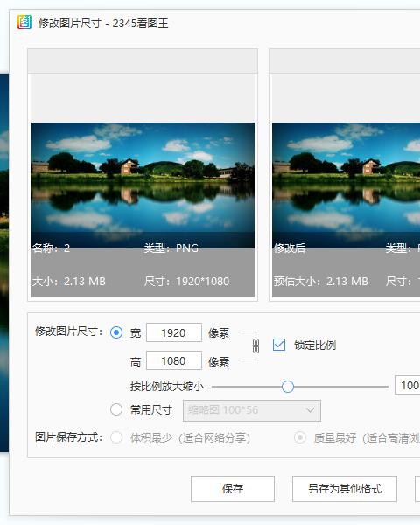Image resolution: width=420 pixels, height=525 pixels.
Task: Click the 修改图片尺寸 label
Action: pyautogui.click(x=68, y=332)
